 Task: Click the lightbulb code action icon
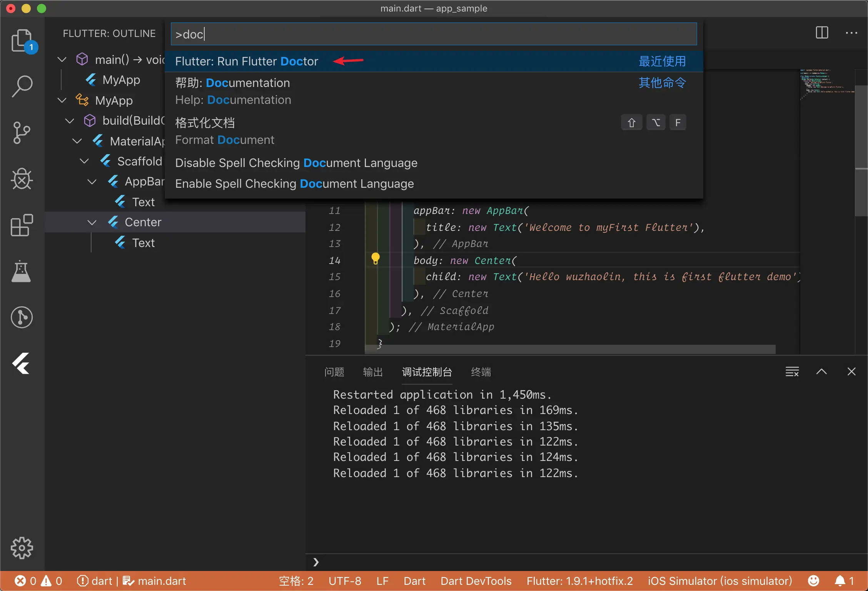pos(376,259)
